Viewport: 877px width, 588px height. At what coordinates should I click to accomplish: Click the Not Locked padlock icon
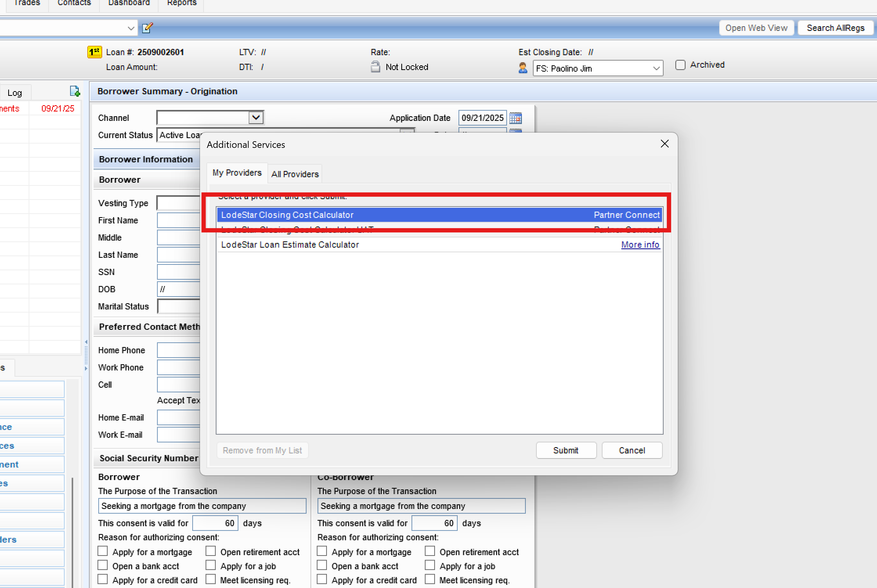coord(375,67)
